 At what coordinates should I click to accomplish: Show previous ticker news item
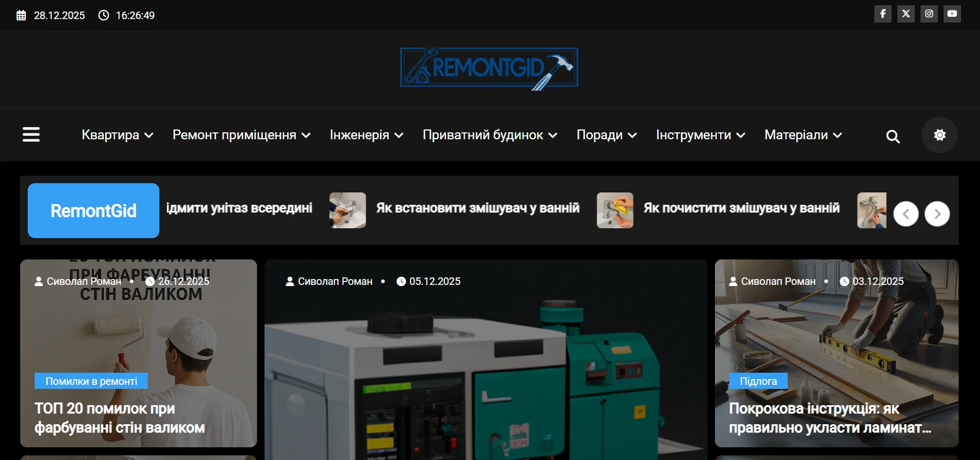[906, 214]
